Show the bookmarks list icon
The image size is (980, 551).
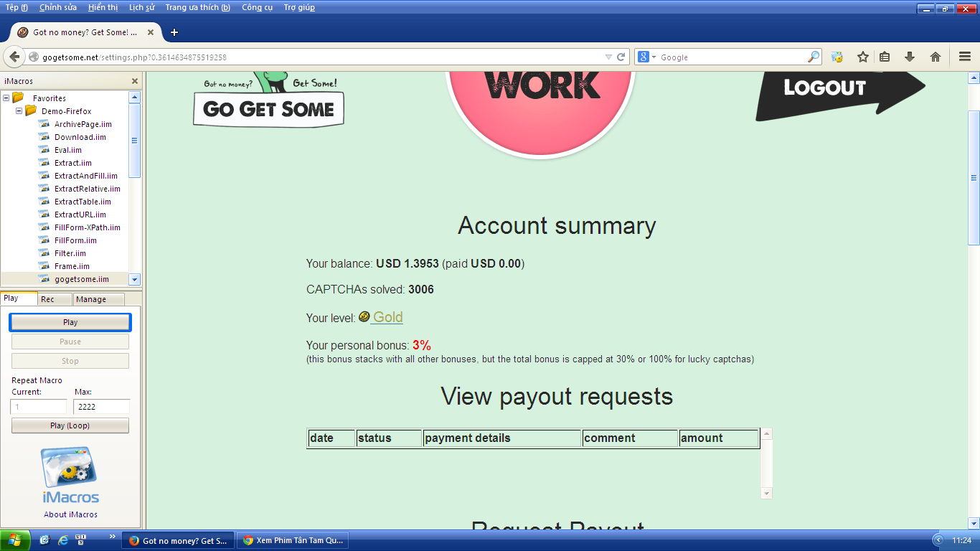pyautogui.click(x=885, y=57)
